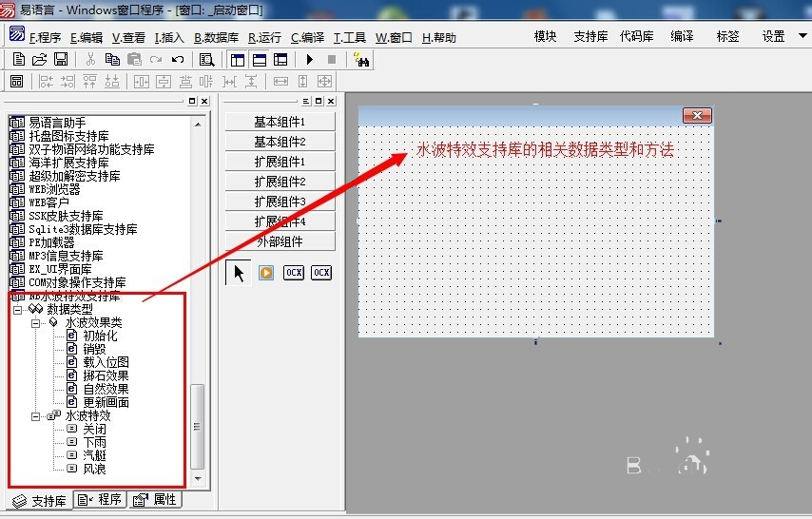Click the Undo arrow icon
Screen dimensions: 812x519
(x=178, y=59)
